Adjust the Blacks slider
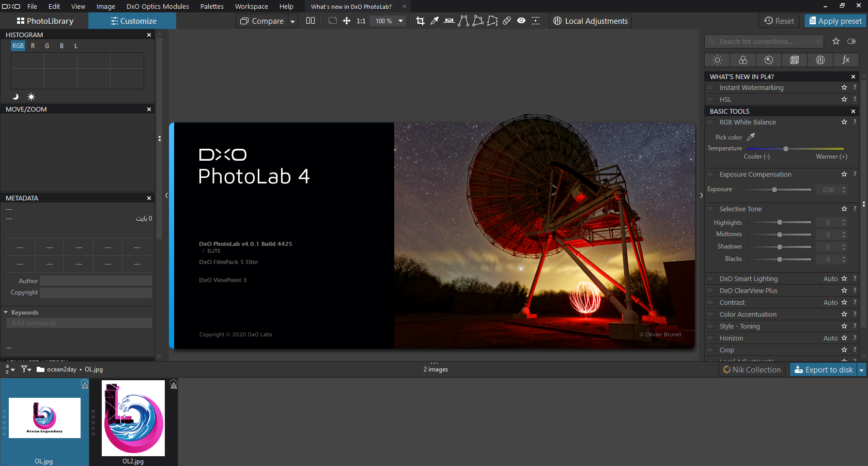Image resolution: width=868 pixels, height=466 pixels. (780, 259)
